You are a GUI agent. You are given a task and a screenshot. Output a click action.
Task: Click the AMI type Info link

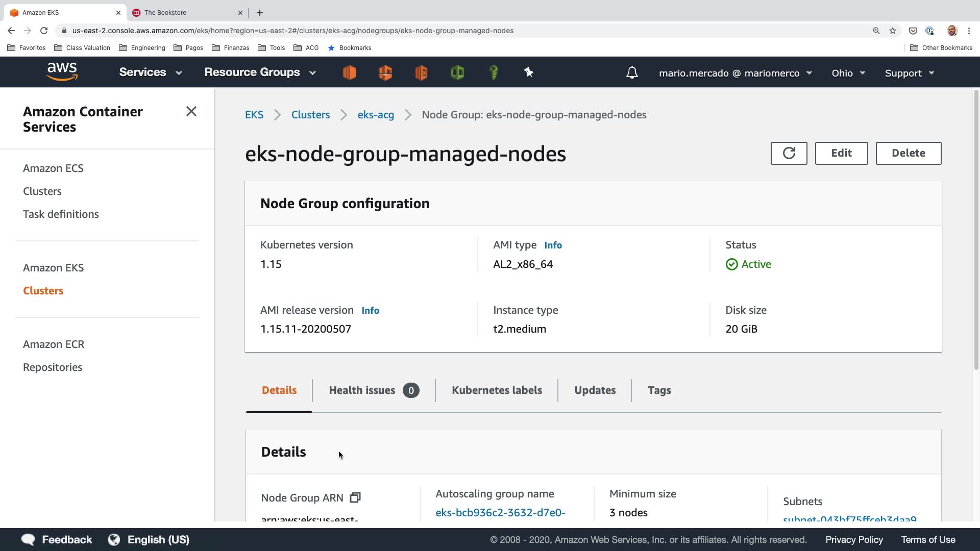pos(553,245)
